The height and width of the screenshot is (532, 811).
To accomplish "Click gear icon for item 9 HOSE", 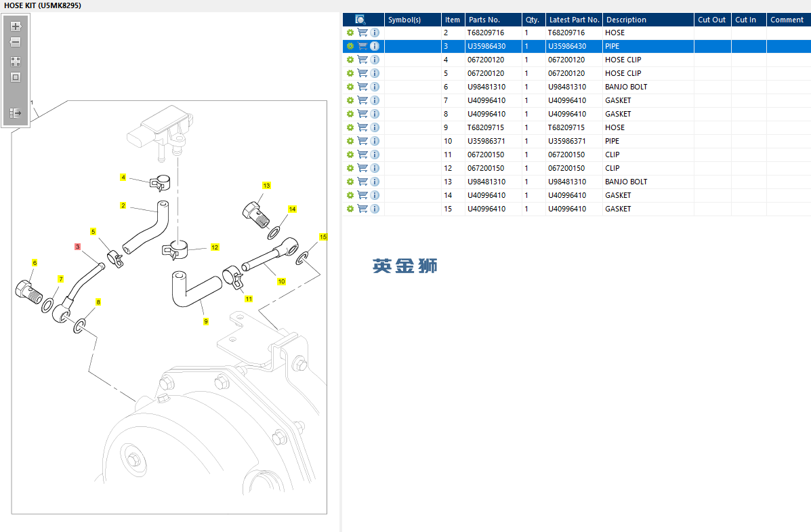I will click(350, 127).
